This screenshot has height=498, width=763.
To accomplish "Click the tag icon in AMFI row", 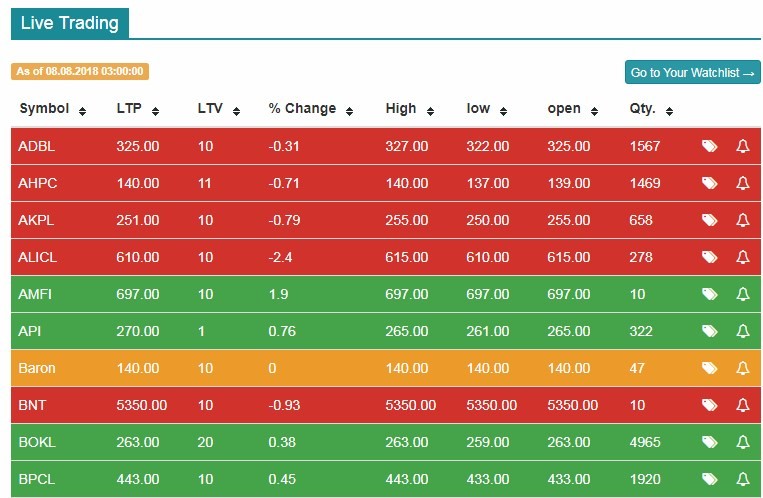I will (x=709, y=294).
